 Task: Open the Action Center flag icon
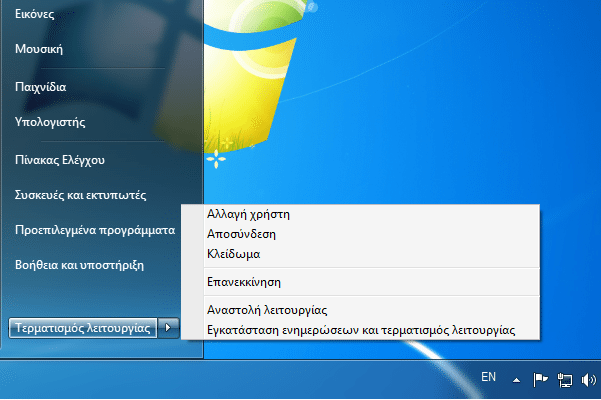(x=540, y=380)
